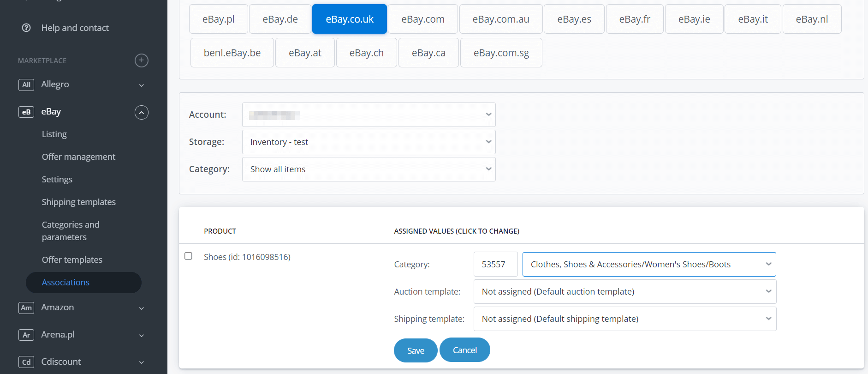Switch to the eBay.ch site tab
The image size is (868, 374).
click(x=367, y=53)
